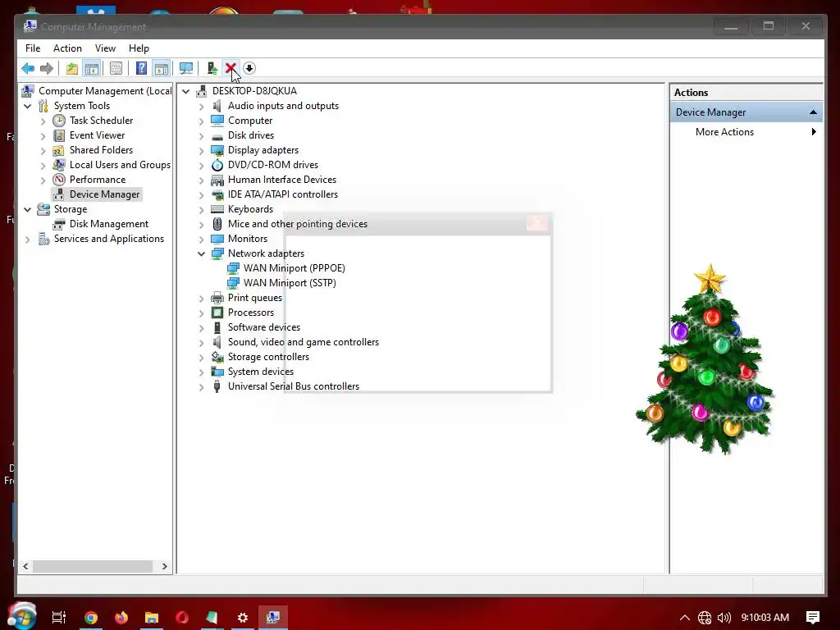This screenshot has width=840, height=630.
Task: Open File Explorer from the taskbar
Action: click(152, 617)
